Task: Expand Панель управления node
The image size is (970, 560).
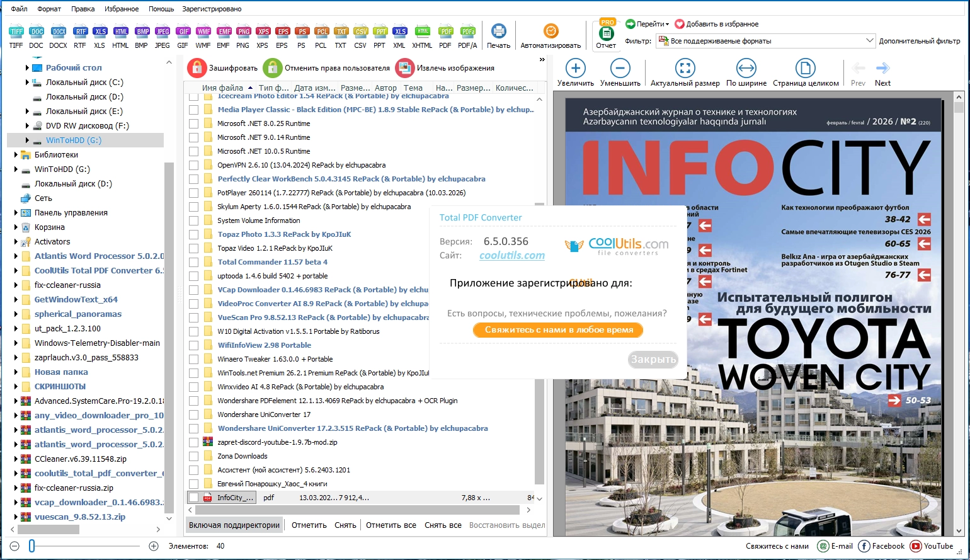Action: tap(16, 212)
